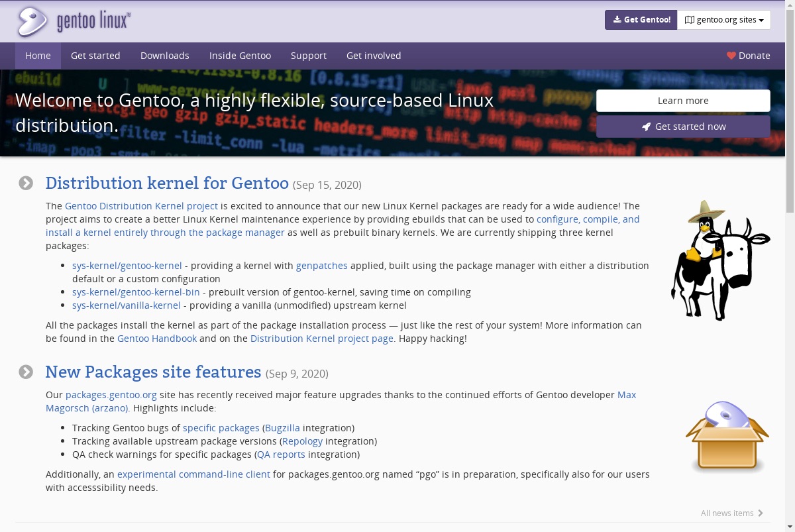
Task: Select the Home nav tab
Action: coord(38,56)
